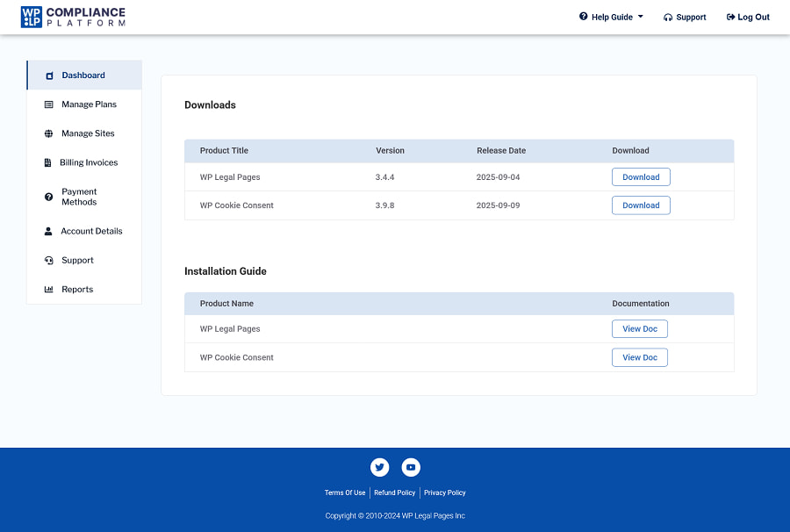790x532 pixels.
Task: Open Terms Of Use link
Action: click(345, 492)
